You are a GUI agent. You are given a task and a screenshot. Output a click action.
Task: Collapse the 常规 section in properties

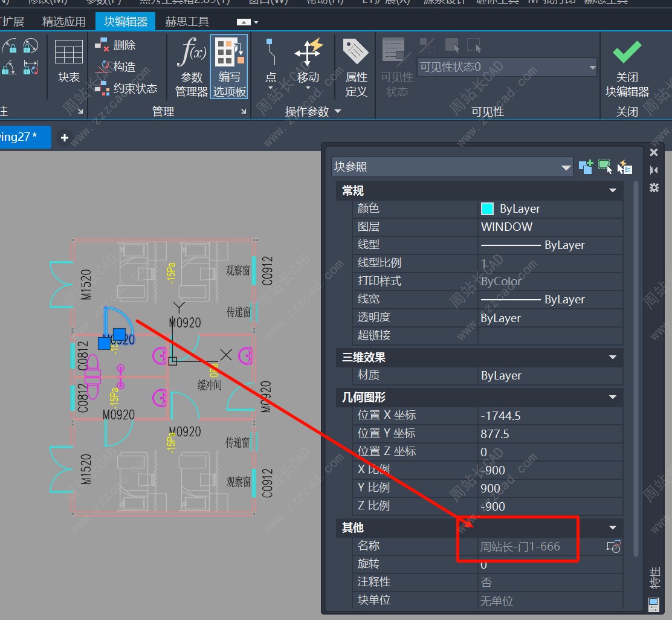pyautogui.click(x=612, y=191)
